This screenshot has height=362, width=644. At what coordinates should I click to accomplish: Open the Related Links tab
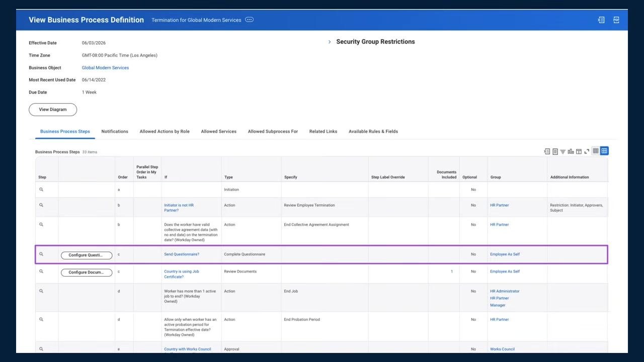coord(324,132)
